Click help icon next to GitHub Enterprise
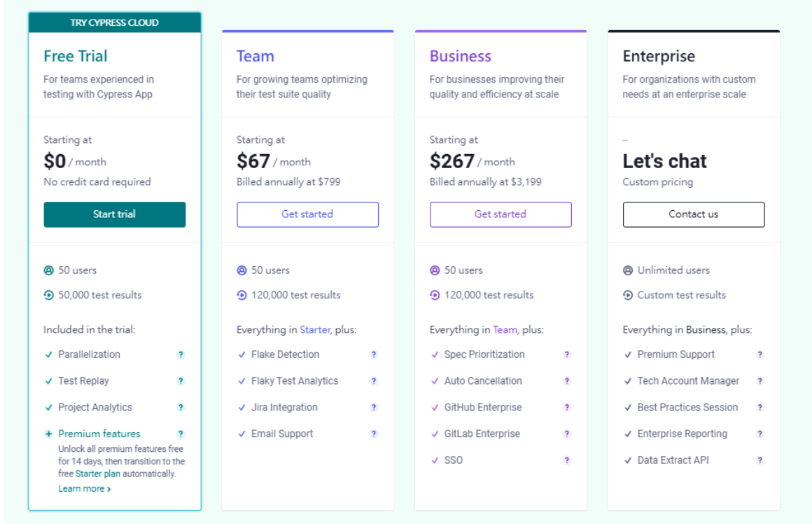This screenshot has height=524, width=812. [567, 408]
